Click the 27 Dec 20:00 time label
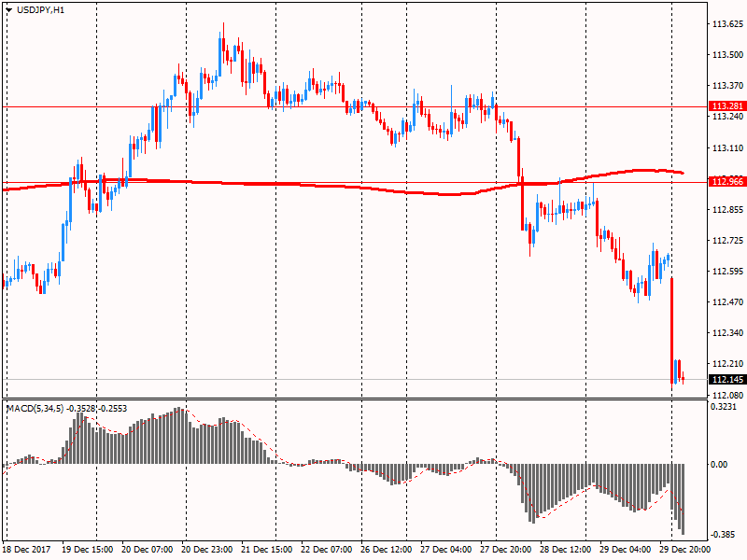 (x=505, y=550)
